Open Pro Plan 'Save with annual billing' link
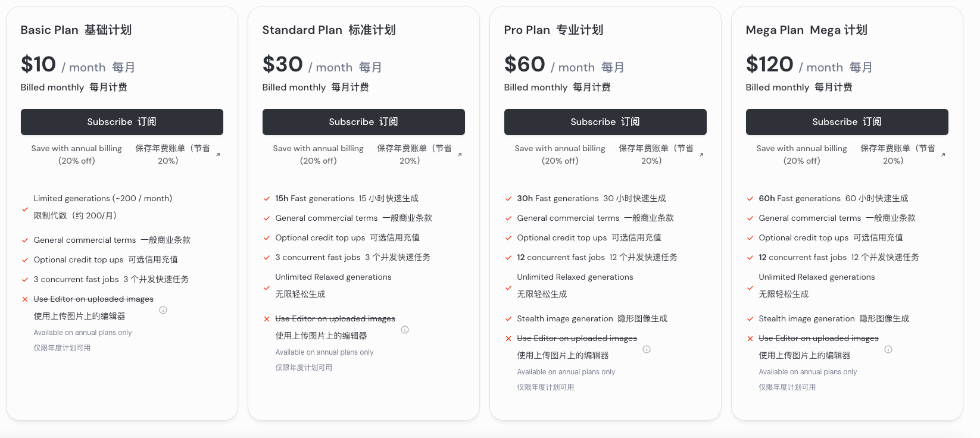The width and height of the screenshot is (980, 438). [604, 154]
